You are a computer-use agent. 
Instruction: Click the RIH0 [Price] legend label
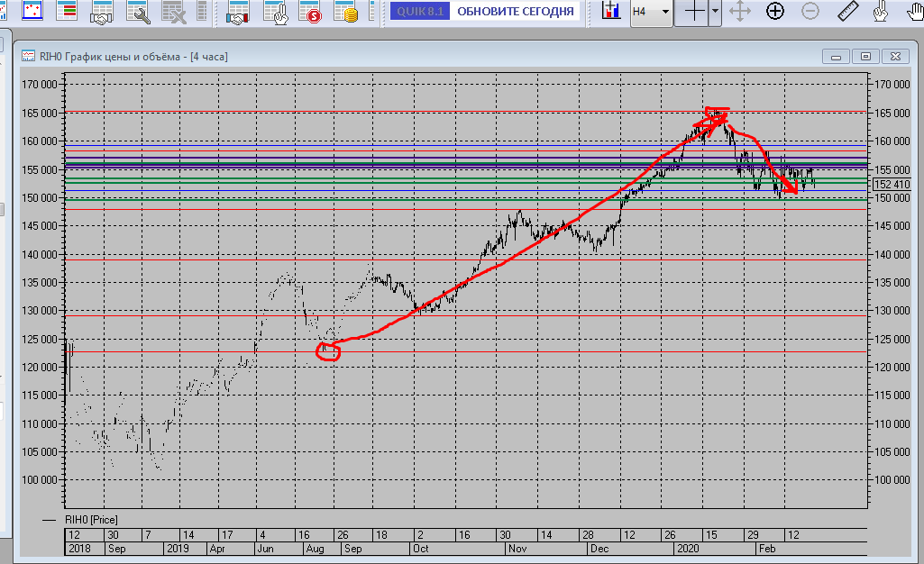[x=91, y=520]
